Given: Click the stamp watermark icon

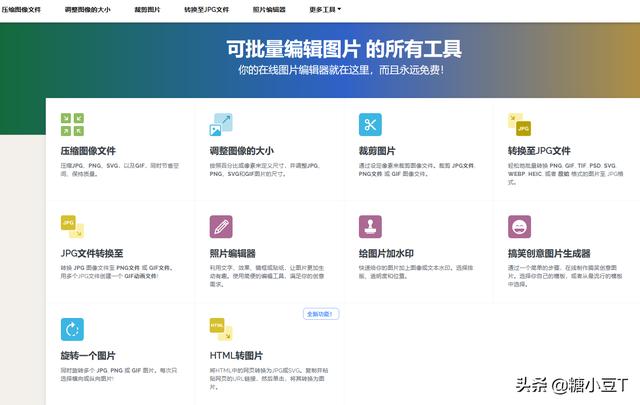Looking at the screenshot, I should click(370, 226).
